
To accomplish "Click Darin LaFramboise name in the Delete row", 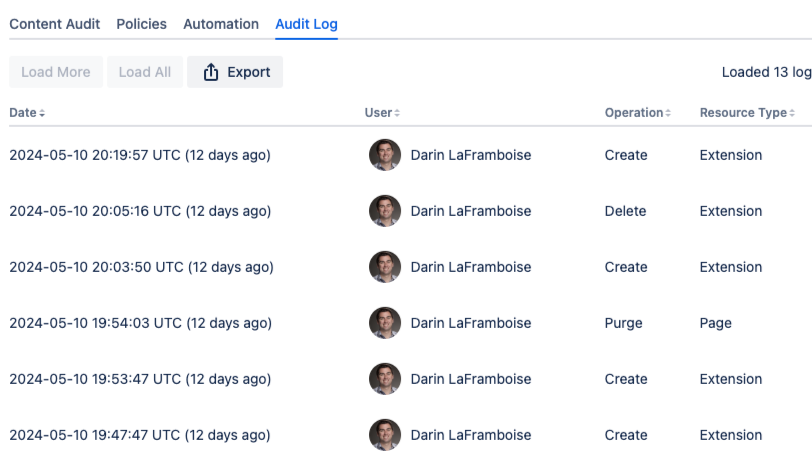I will point(470,211).
